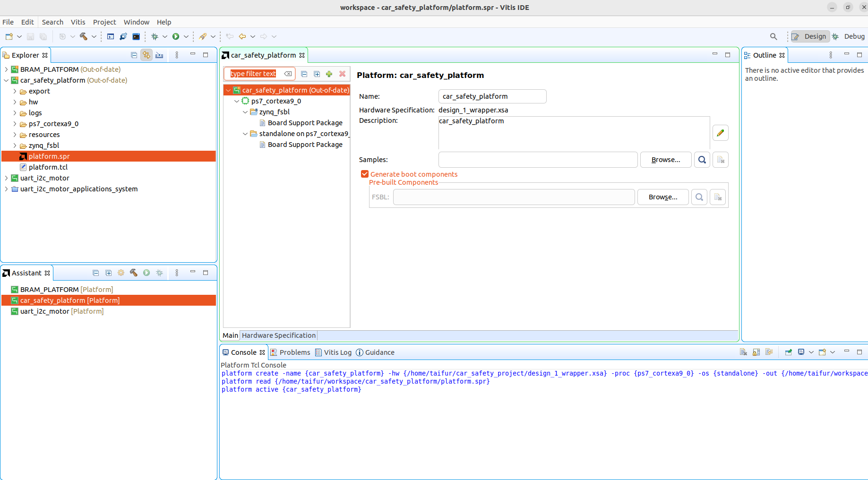868x480 pixels.
Task: Click the green Run toolbar button
Action: [x=176, y=36]
